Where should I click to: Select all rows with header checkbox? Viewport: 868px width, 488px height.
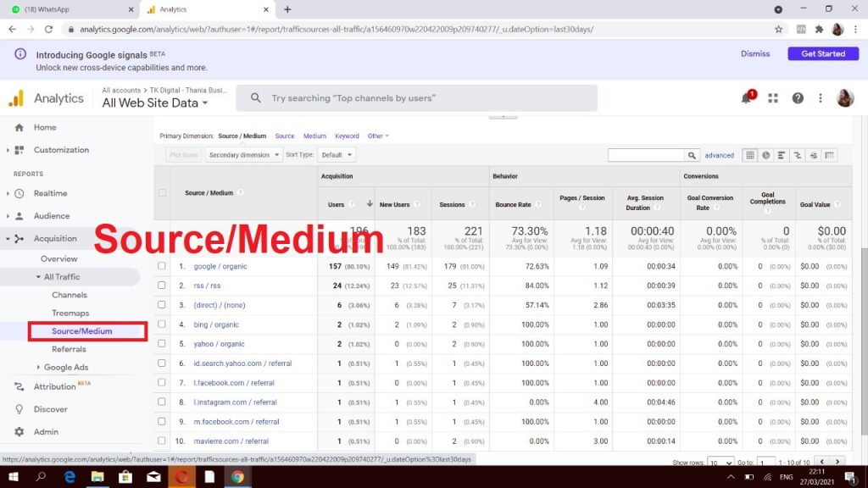coord(162,193)
